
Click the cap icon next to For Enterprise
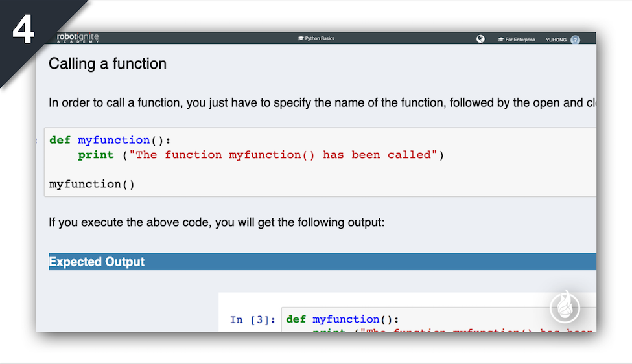(x=501, y=40)
